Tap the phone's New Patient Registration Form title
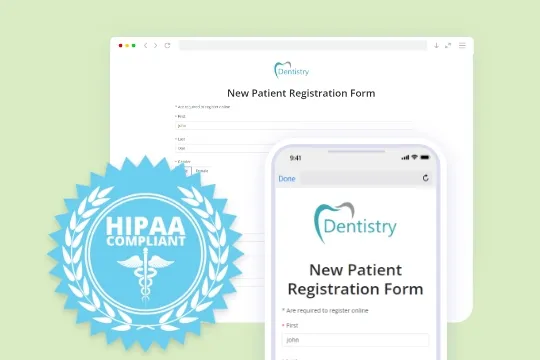Image resolution: width=540 pixels, height=360 pixels. coord(355,279)
